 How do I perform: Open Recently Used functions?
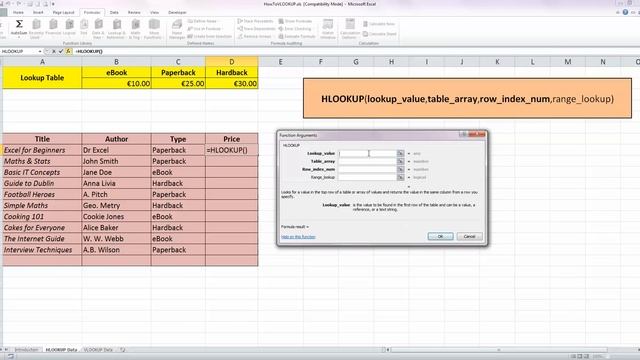tap(36, 29)
